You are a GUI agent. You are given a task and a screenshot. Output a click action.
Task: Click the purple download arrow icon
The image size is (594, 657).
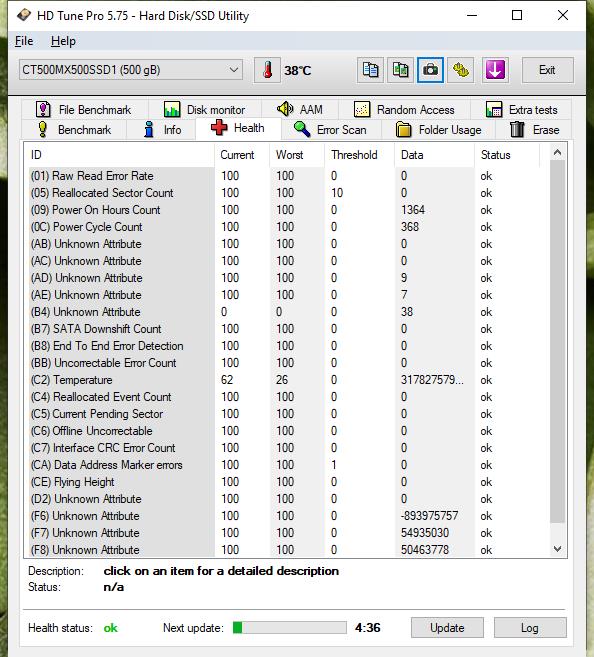point(495,70)
